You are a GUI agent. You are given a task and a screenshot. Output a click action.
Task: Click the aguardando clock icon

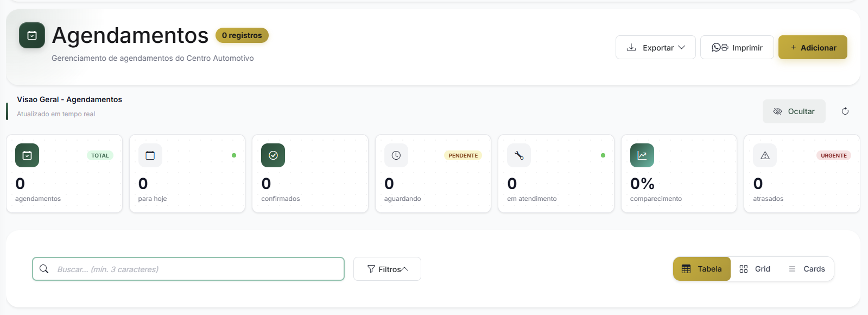coord(396,155)
